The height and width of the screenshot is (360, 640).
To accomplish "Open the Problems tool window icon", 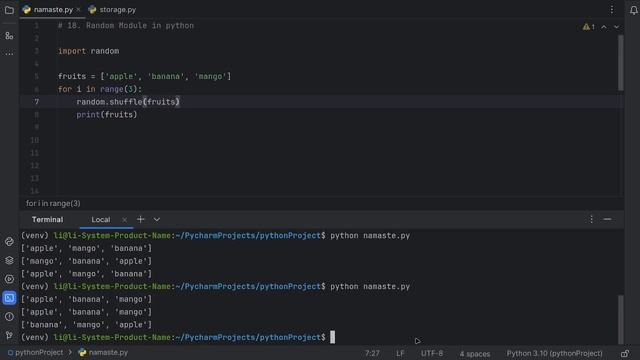I will coord(9,317).
